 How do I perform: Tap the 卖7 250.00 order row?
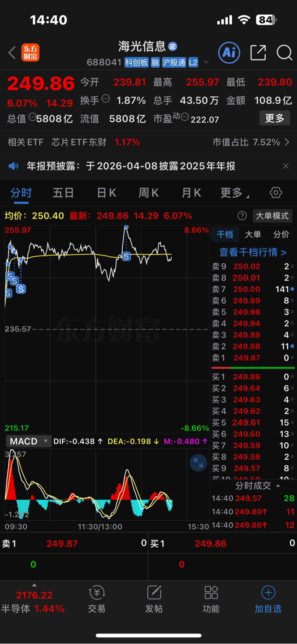tap(253, 289)
